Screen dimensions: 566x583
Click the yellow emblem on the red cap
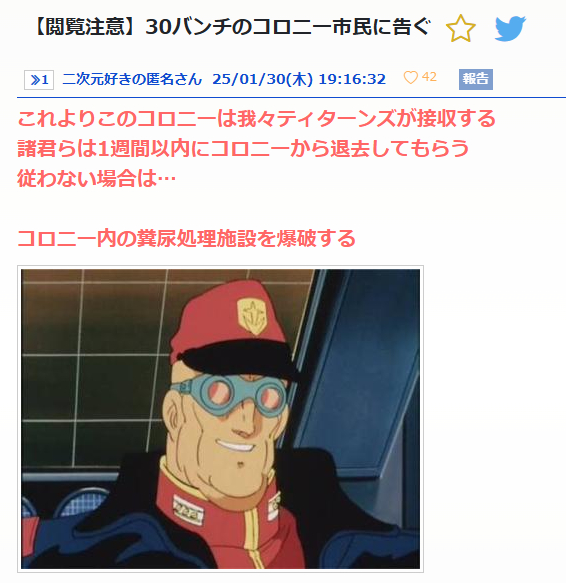tap(252, 315)
